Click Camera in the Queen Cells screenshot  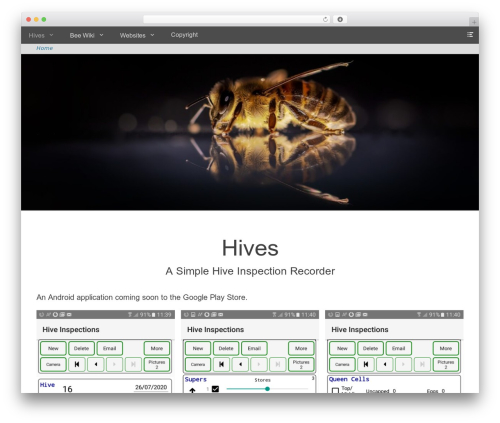tap(342, 364)
